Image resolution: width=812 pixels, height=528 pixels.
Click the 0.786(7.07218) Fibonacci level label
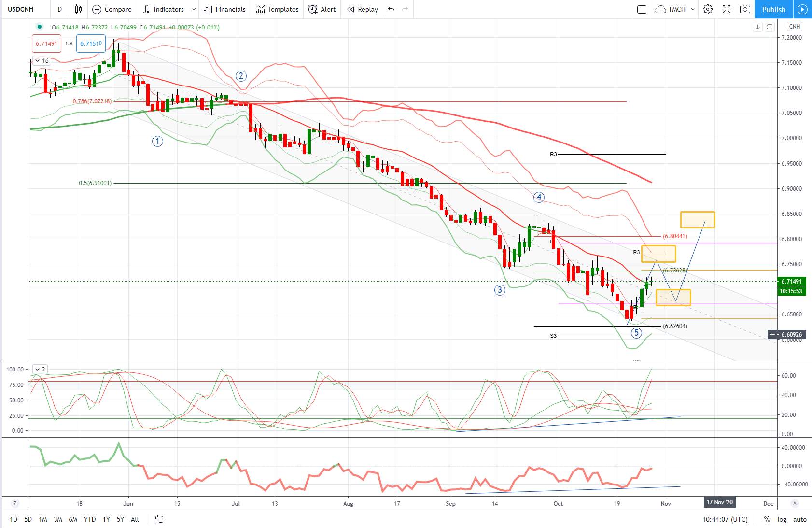(92, 101)
